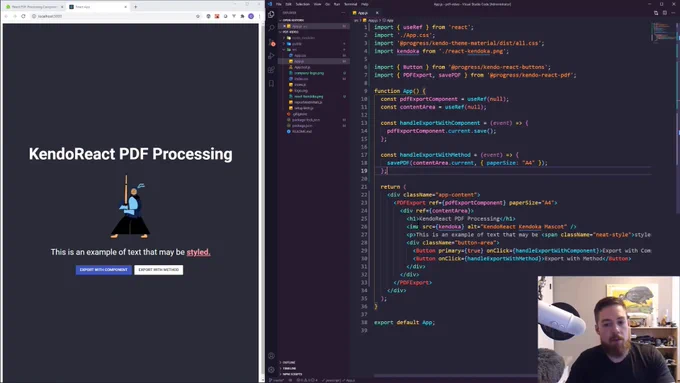680x383 pixels.
Task: Open the Help menu in VS Code
Action: click(x=365, y=4)
